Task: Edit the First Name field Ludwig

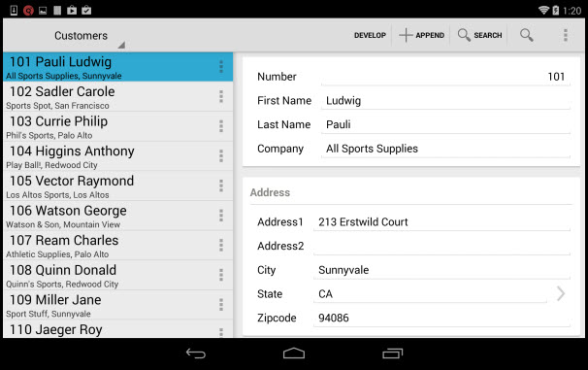Action: coord(445,101)
